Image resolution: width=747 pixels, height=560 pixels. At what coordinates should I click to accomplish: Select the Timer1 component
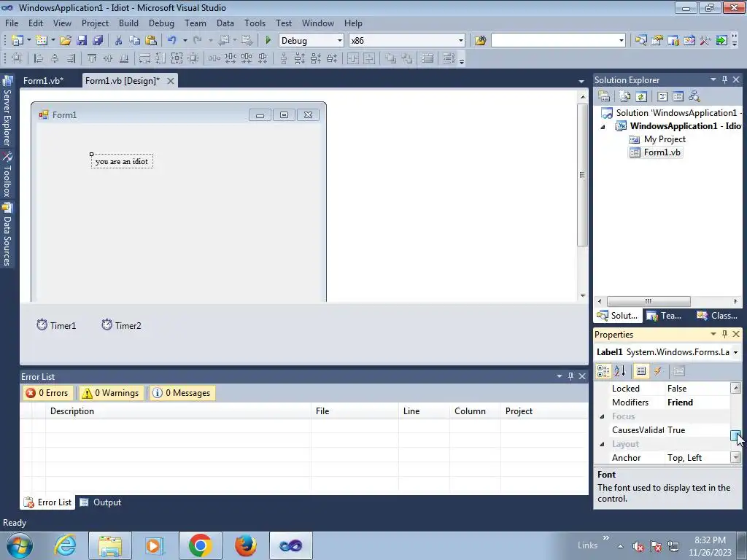(57, 325)
